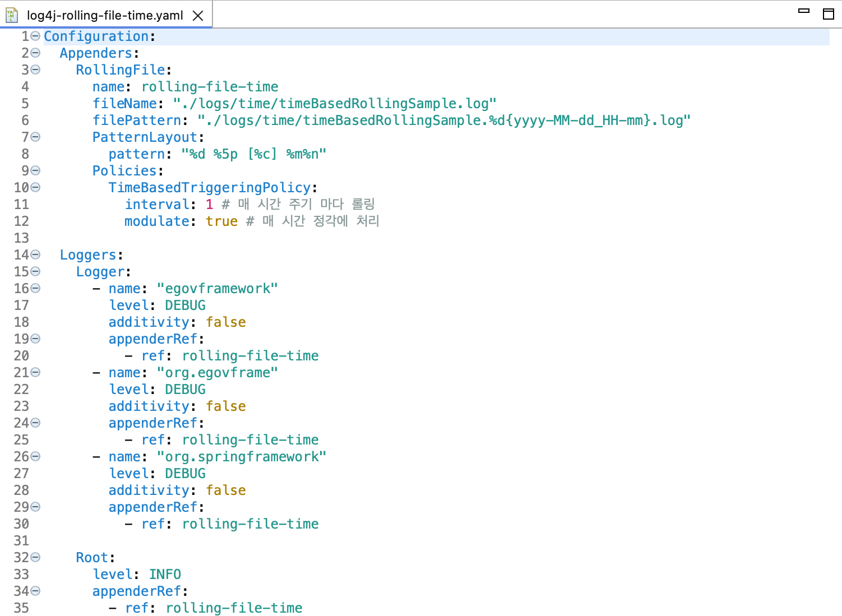
Task: Click the true value of modulate
Action: tap(222, 221)
